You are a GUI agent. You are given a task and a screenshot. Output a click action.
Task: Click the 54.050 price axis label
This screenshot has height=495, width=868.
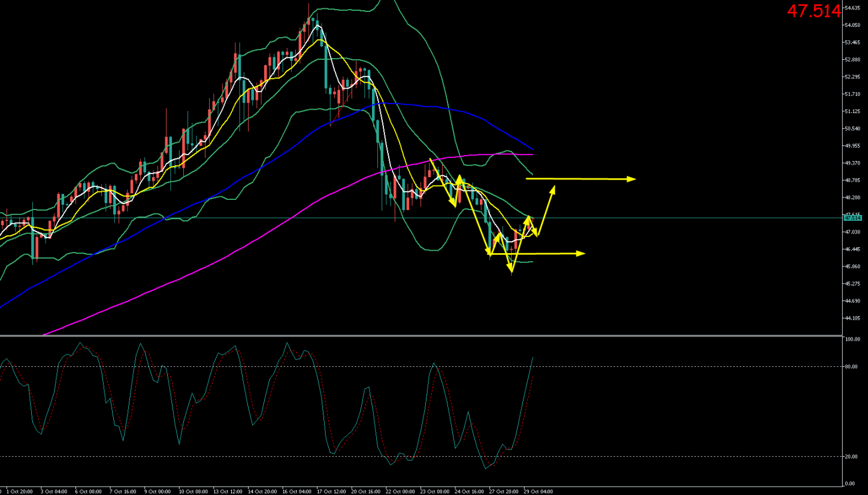pos(852,25)
